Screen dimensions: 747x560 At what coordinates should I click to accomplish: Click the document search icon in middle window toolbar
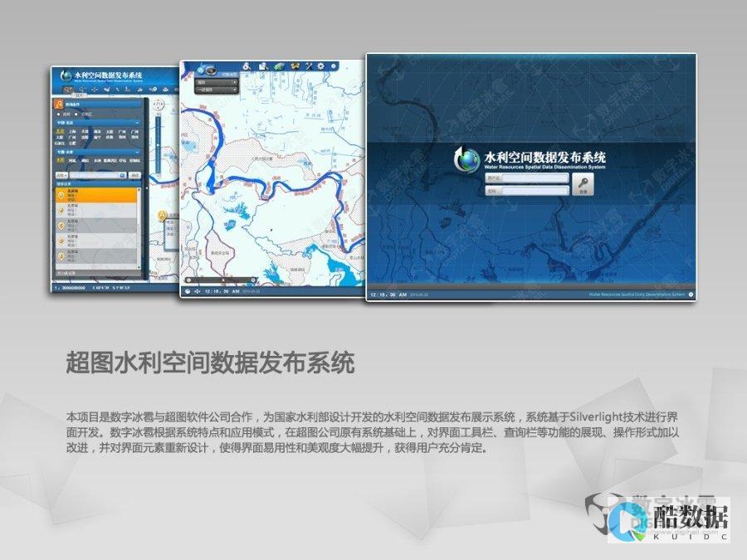263,66
